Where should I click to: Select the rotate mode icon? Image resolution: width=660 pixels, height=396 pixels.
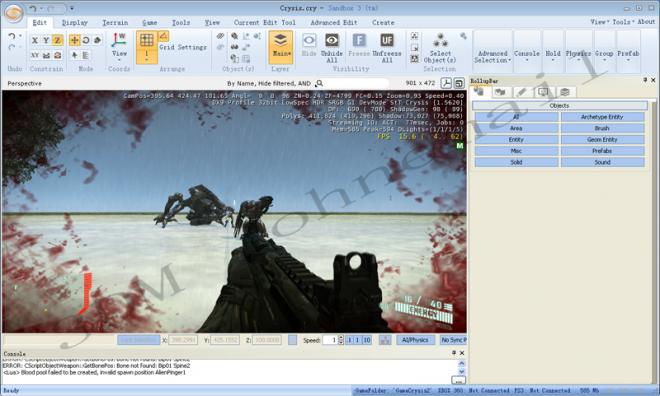click(86, 40)
